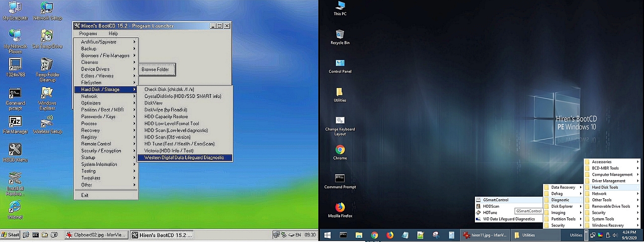Launch HDDScan from Diagnostic menu
Viewport: 644px width, 242px height.
click(509, 206)
